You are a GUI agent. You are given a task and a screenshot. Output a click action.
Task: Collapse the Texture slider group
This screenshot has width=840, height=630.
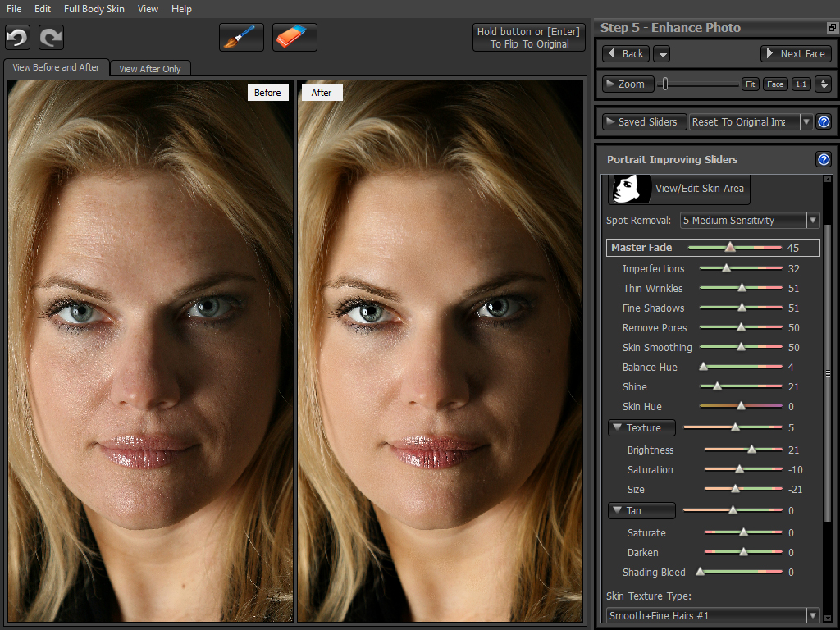point(618,428)
